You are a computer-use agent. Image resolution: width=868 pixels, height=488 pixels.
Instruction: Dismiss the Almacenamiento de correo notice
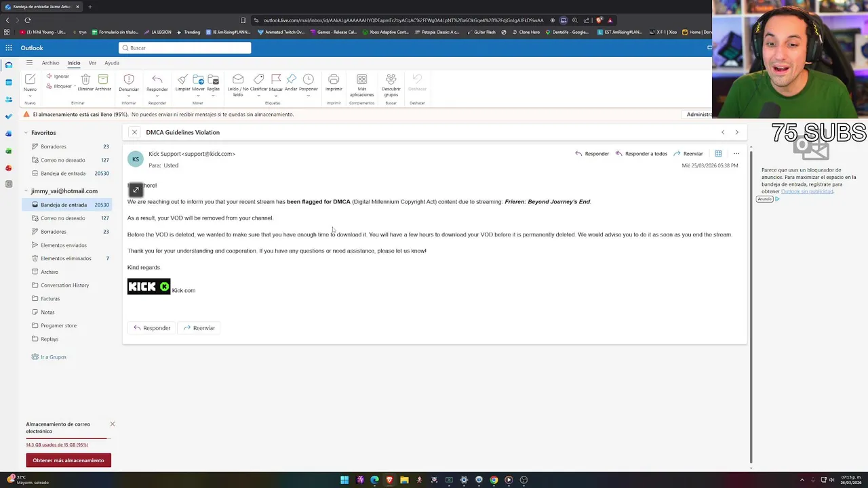[x=113, y=424]
